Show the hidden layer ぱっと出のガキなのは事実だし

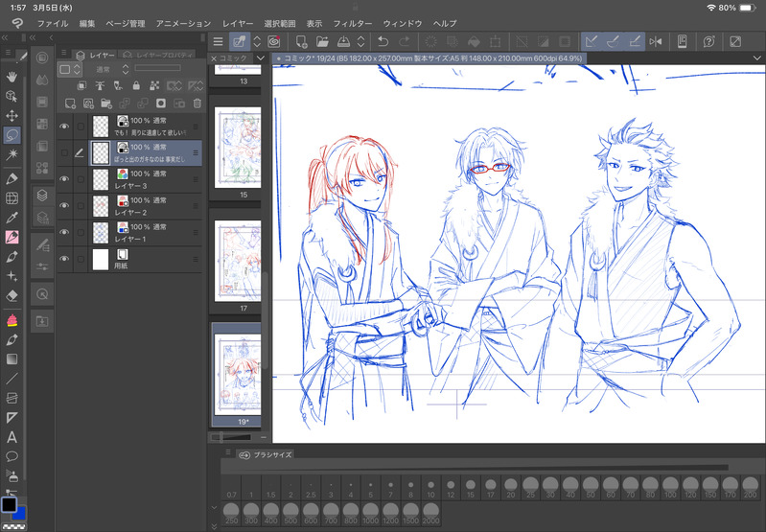click(64, 153)
